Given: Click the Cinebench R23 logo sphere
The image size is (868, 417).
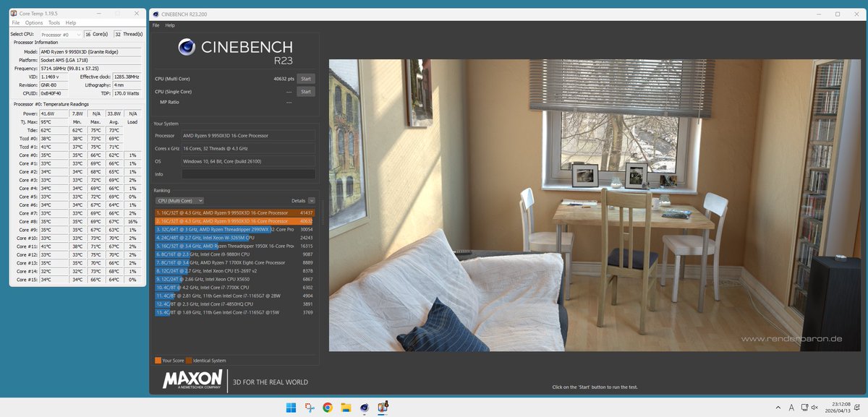Looking at the screenshot, I should 187,48.
